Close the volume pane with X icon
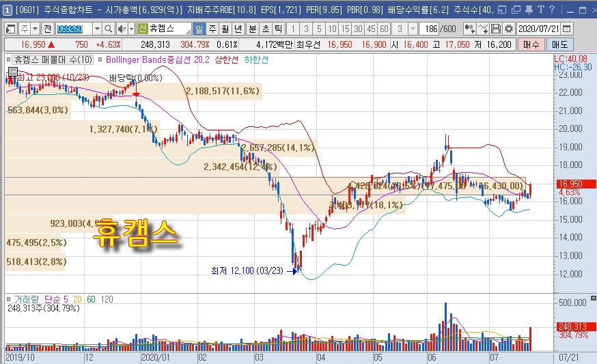597x364 pixels. [593, 298]
